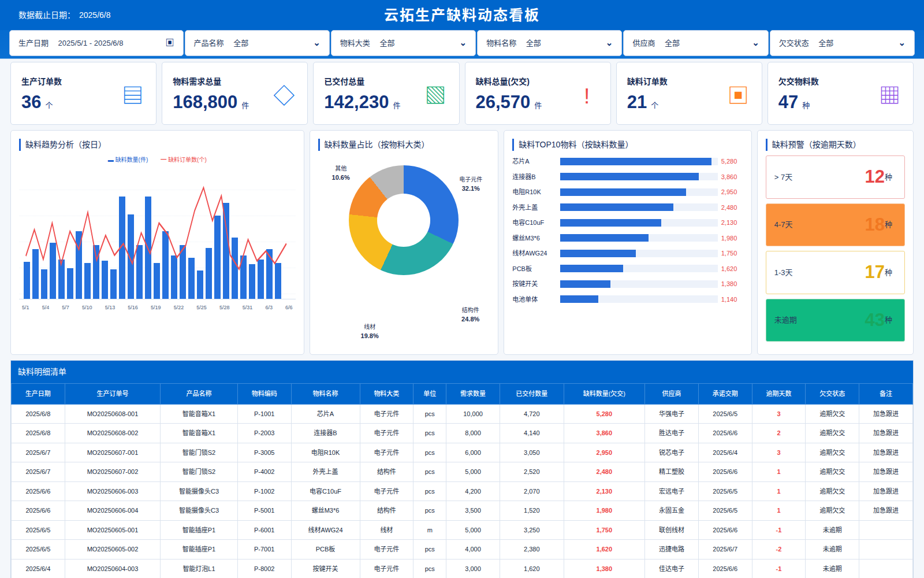Toggle 缺料订单数(个) legend in trend chart
The width and height of the screenshot is (924, 578).
pyautogui.click(x=184, y=160)
